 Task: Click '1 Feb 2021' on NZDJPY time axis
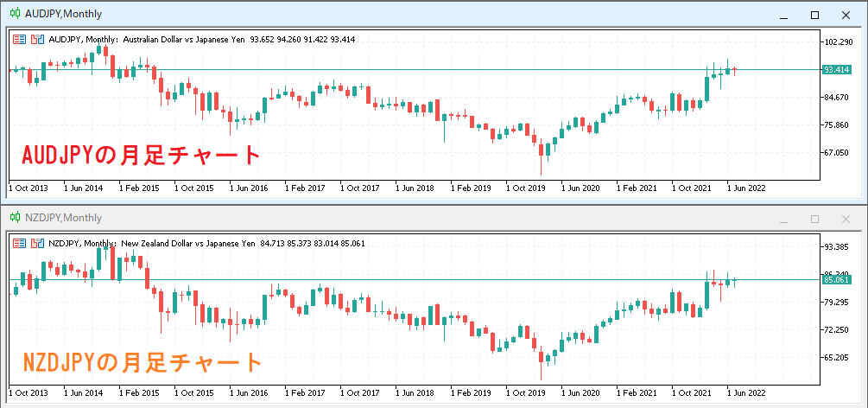coord(637,392)
